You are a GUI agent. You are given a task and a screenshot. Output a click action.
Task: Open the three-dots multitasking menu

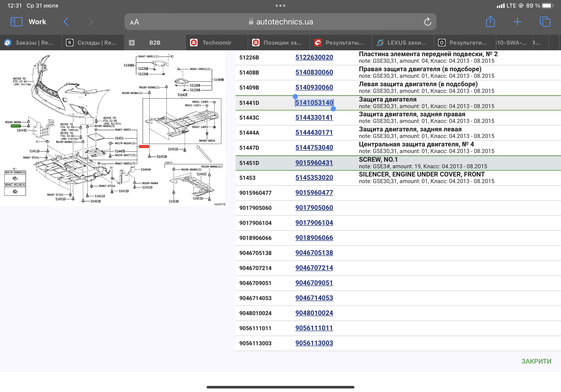(280, 6)
